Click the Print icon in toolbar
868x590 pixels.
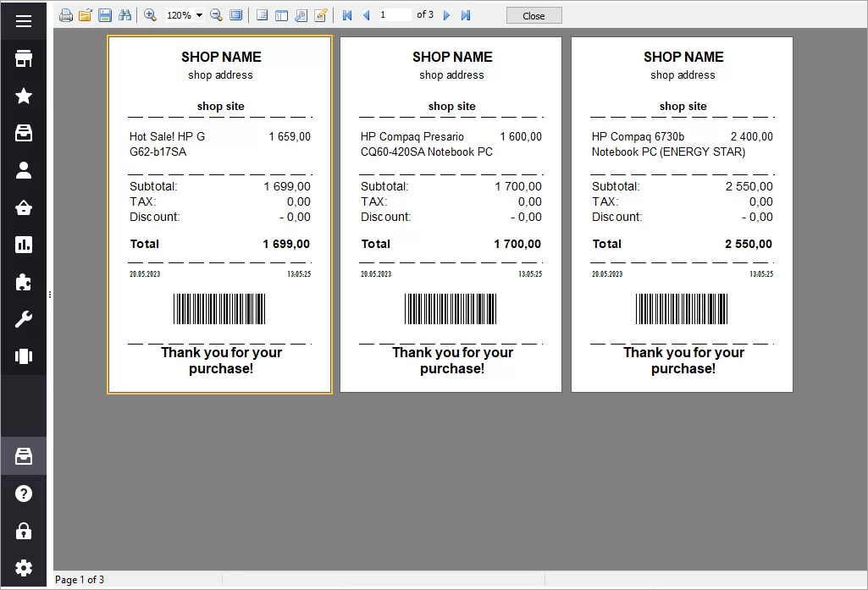(66, 15)
